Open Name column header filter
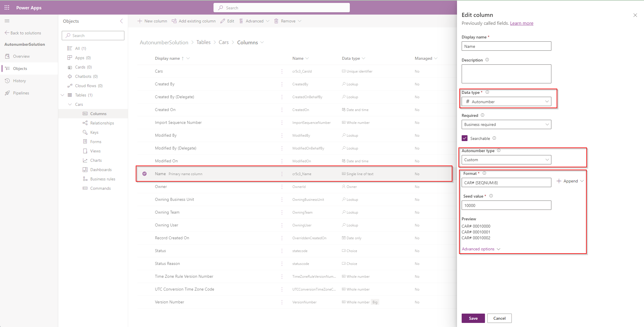 [x=307, y=58]
